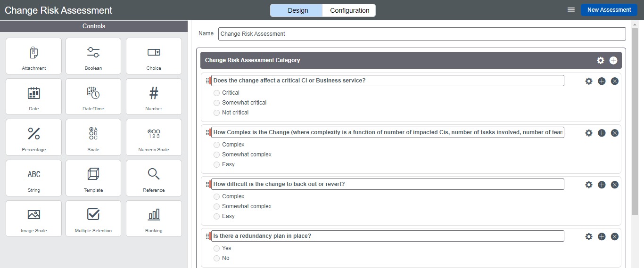Choose the Ranking control

coord(154,219)
